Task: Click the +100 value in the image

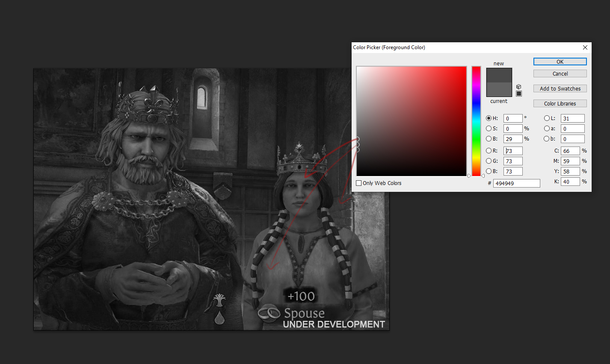Action: tap(301, 296)
